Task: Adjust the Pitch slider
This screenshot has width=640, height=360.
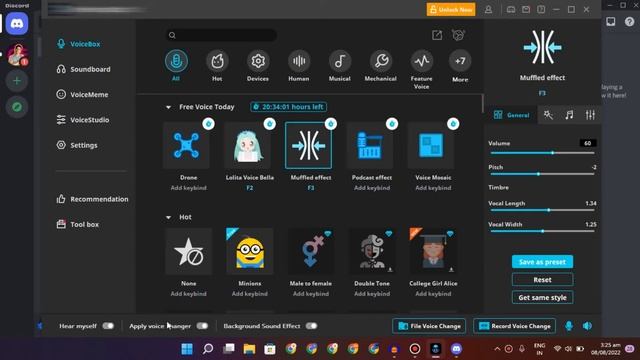Action: coord(542,174)
